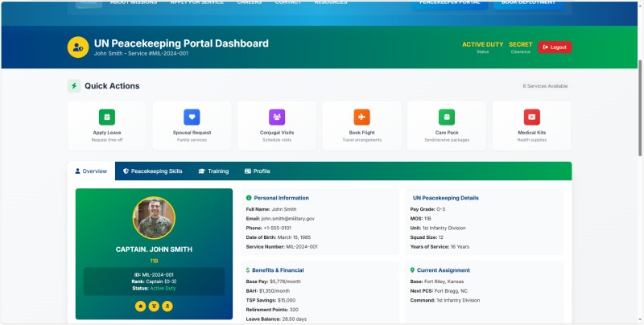Click the "MOS: 11B" line

(x=420, y=219)
